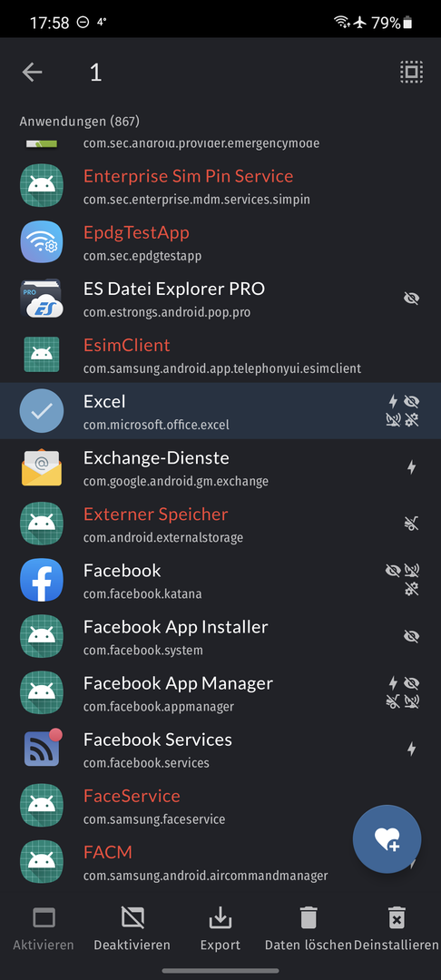
Task: Tap the back arrow in the header
Action: pyautogui.click(x=33, y=73)
